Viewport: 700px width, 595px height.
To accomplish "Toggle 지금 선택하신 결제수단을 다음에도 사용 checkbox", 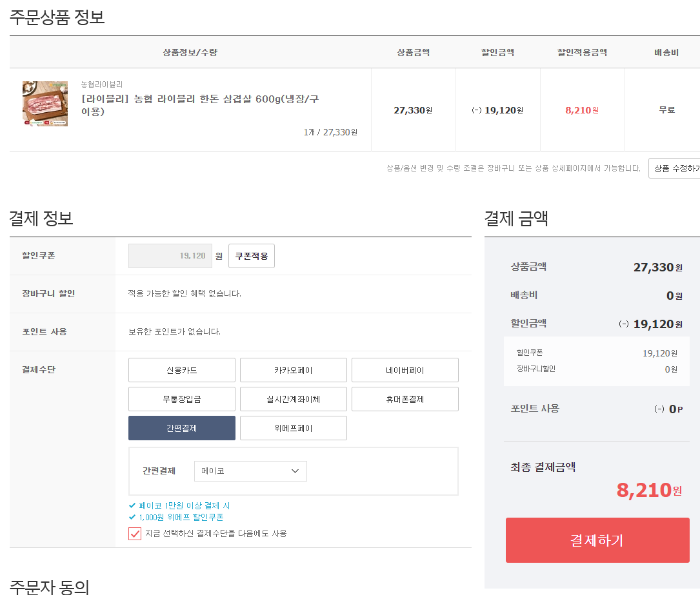I will pos(135,534).
